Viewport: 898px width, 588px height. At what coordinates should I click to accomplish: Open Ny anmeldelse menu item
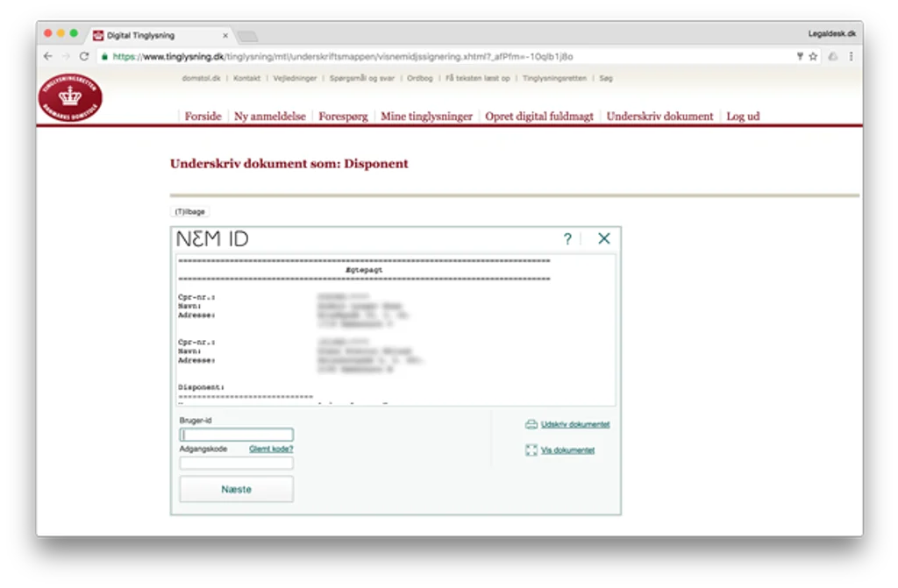(270, 117)
